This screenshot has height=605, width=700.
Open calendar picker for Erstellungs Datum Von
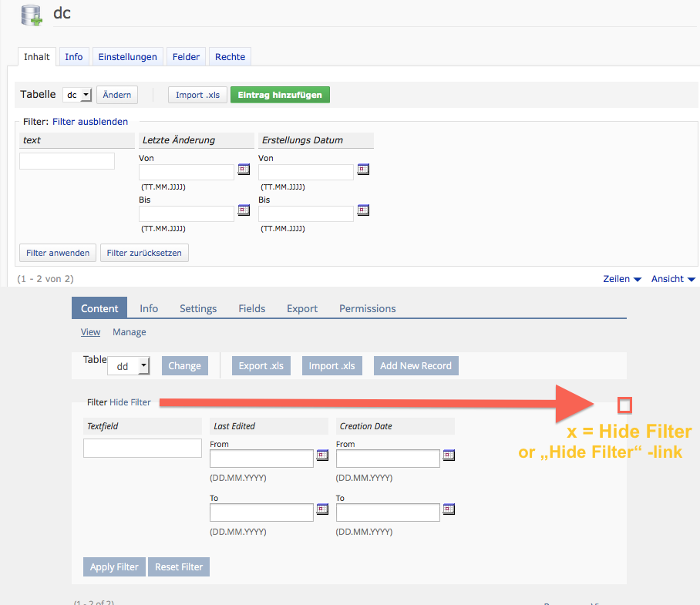pyautogui.click(x=363, y=170)
